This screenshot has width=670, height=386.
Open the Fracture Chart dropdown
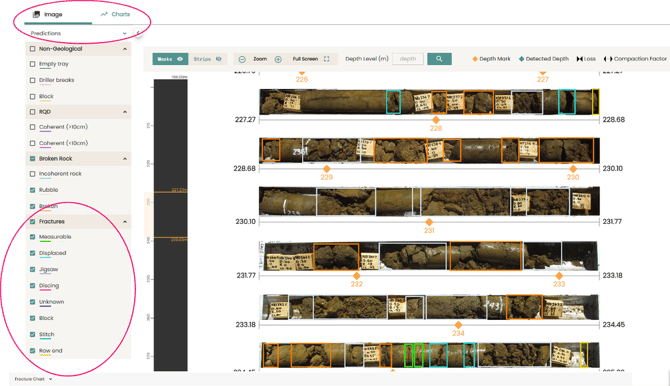pos(33,379)
